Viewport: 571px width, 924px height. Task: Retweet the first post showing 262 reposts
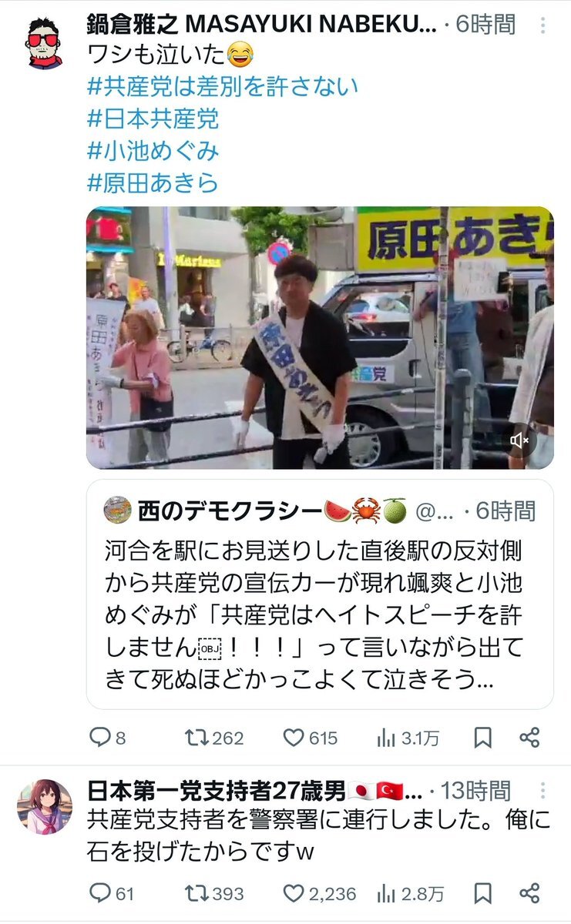(x=197, y=738)
